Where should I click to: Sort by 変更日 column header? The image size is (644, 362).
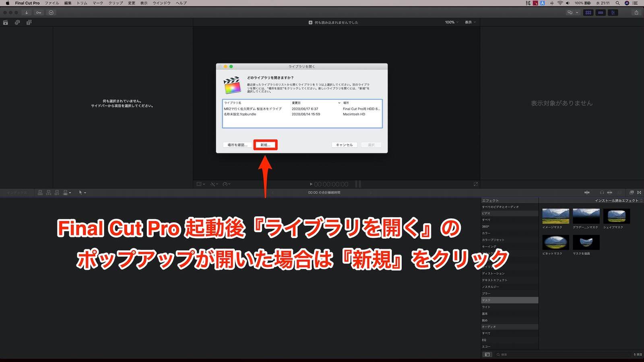click(x=316, y=103)
